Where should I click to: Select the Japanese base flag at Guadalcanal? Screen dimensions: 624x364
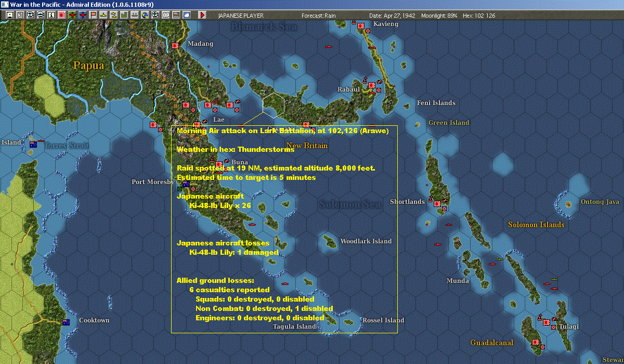pos(536,342)
